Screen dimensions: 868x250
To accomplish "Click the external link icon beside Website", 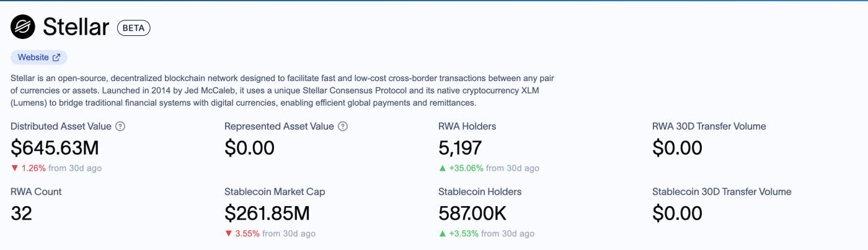I will pyautogui.click(x=56, y=58).
